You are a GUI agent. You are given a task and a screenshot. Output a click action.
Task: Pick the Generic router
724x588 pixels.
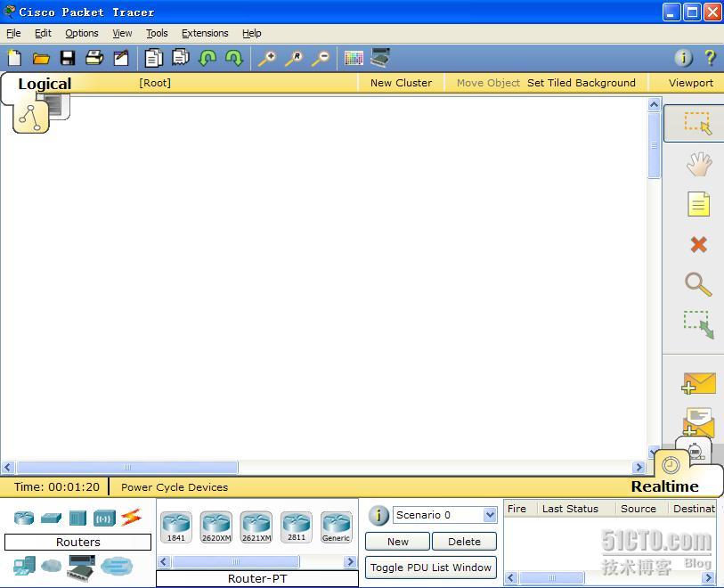pyautogui.click(x=336, y=527)
